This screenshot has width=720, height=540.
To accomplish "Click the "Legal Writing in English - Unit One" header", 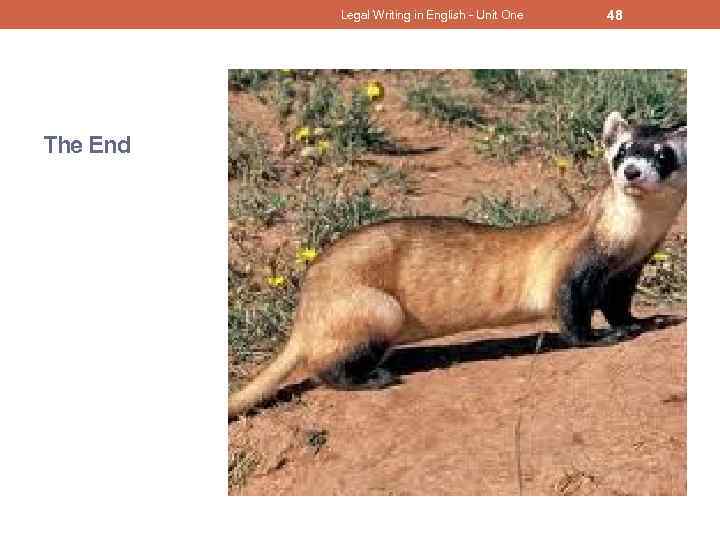I will 432,15.
